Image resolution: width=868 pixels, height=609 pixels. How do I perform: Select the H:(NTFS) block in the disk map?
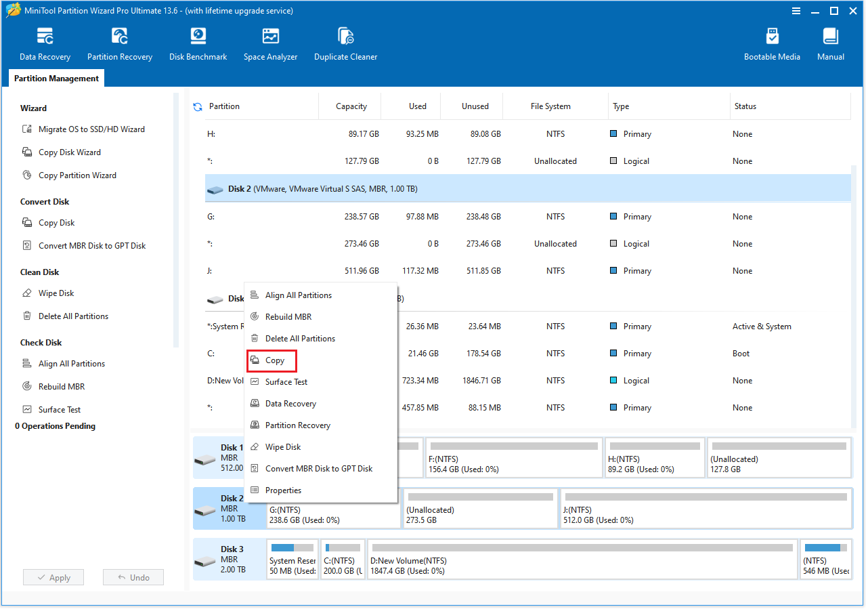(x=655, y=457)
